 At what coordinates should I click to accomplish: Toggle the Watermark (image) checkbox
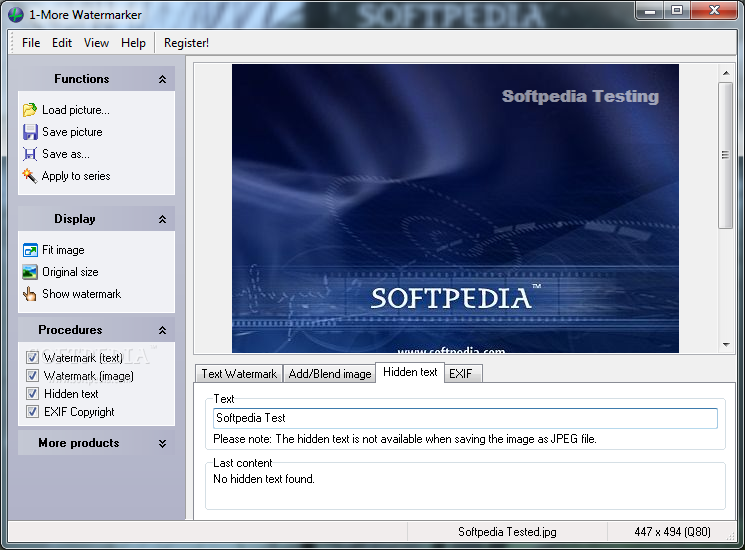click(x=32, y=375)
